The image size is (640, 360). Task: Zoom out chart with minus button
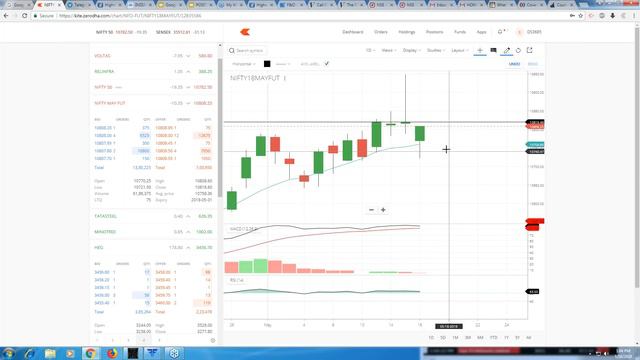pos(371,210)
